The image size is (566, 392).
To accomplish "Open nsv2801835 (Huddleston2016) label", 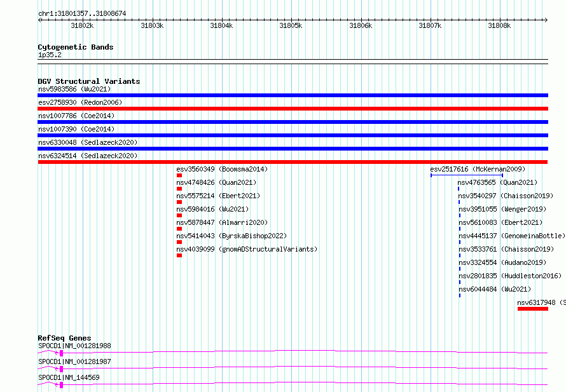I will click(510, 276).
